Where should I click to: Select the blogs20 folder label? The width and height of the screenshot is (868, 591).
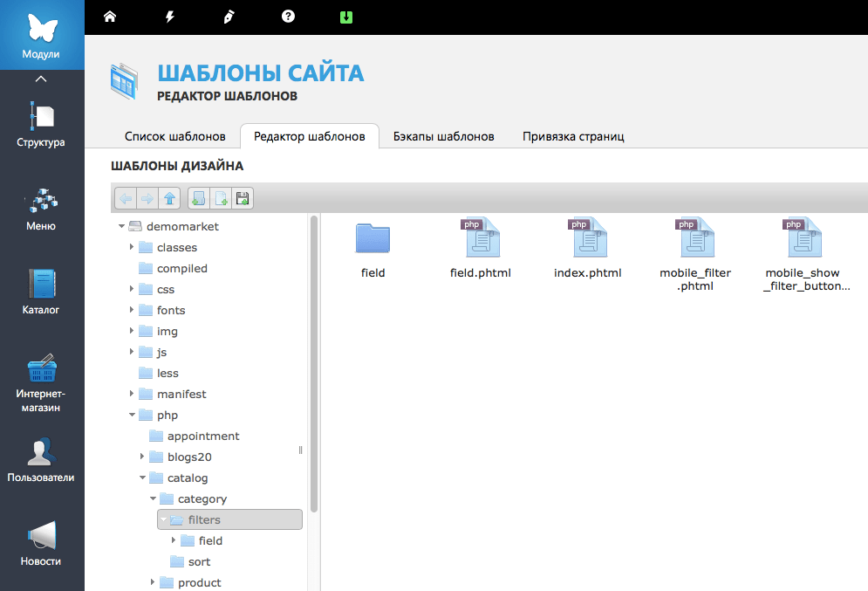point(189,457)
